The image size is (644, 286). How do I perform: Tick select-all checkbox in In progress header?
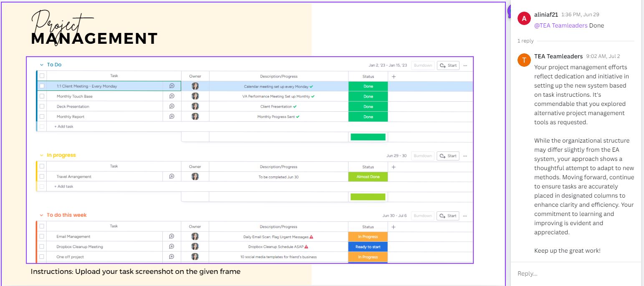click(x=42, y=166)
